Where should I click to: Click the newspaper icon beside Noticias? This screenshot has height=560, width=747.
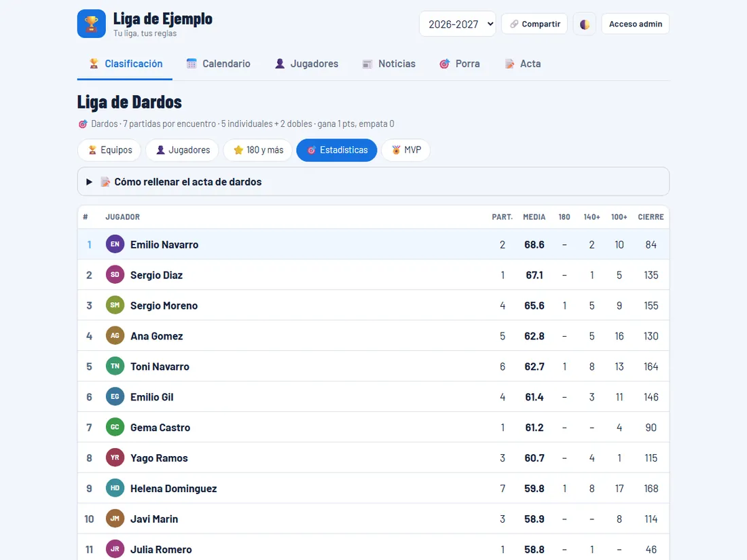pyautogui.click(x=367, y=64)
